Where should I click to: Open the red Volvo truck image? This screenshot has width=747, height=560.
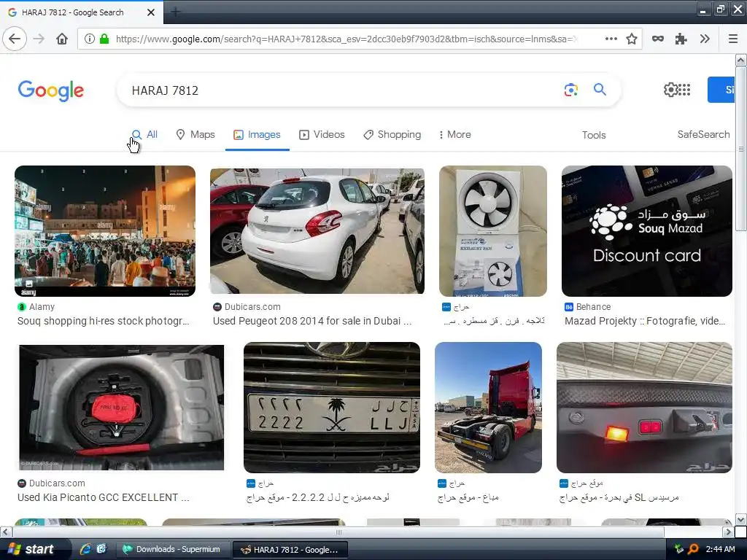pyautogui.click(x=488, y=408)
